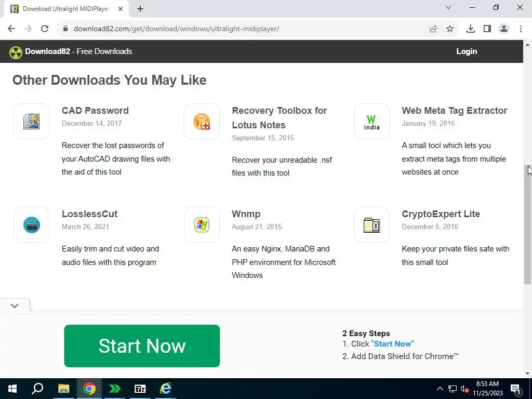Open Recovery Toolbox for Lotus Notes link

[279, 118]
